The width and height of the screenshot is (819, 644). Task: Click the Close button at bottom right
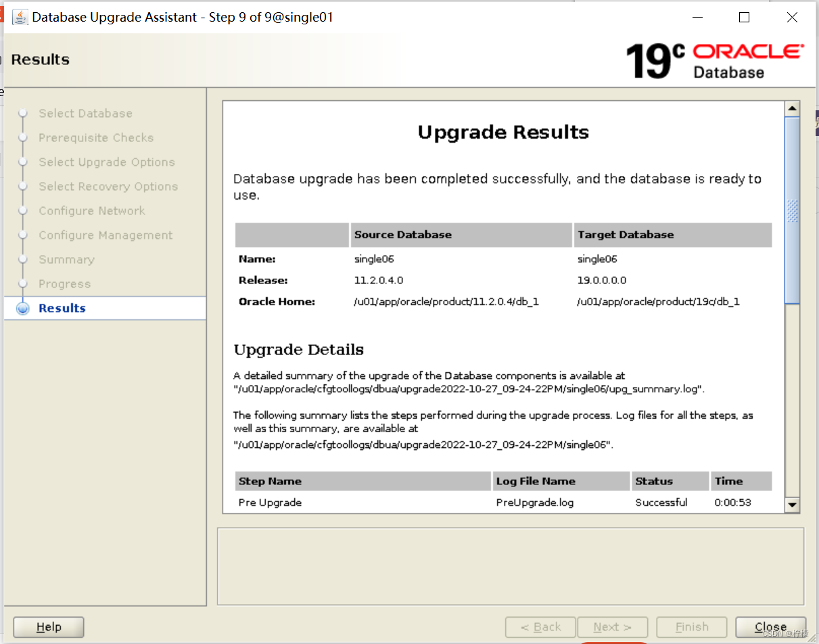[770, 627]
